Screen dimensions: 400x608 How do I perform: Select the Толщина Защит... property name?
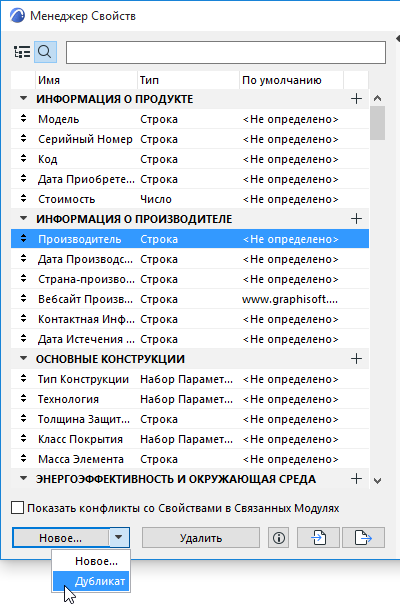[x=84, y=419]
